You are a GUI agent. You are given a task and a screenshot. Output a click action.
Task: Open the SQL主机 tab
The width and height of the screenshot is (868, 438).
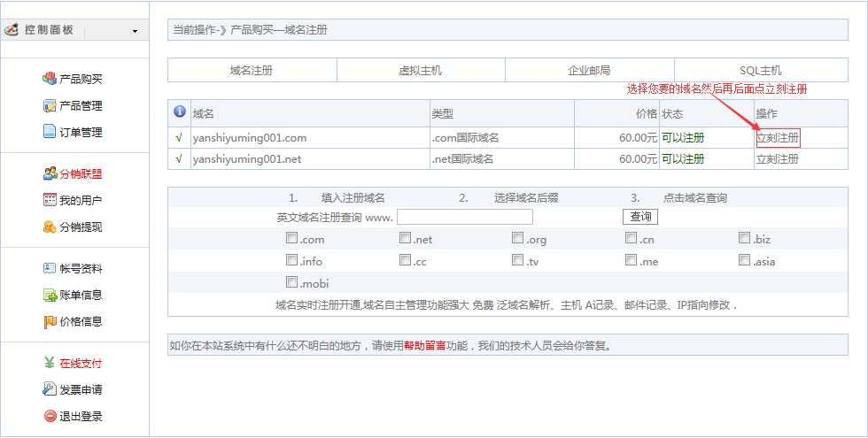point(760,70)
